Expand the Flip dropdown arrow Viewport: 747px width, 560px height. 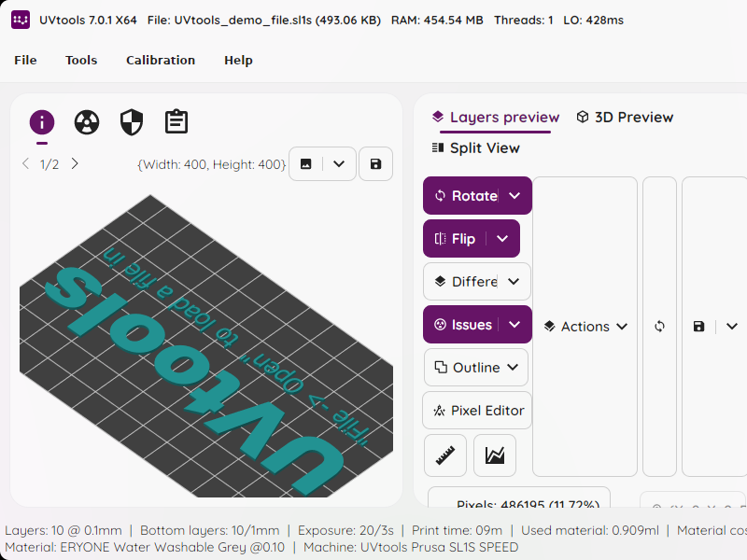tap(502, 239)
